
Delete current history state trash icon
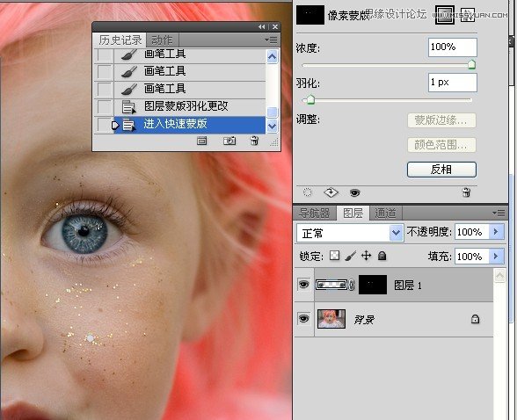click(254, 141)
